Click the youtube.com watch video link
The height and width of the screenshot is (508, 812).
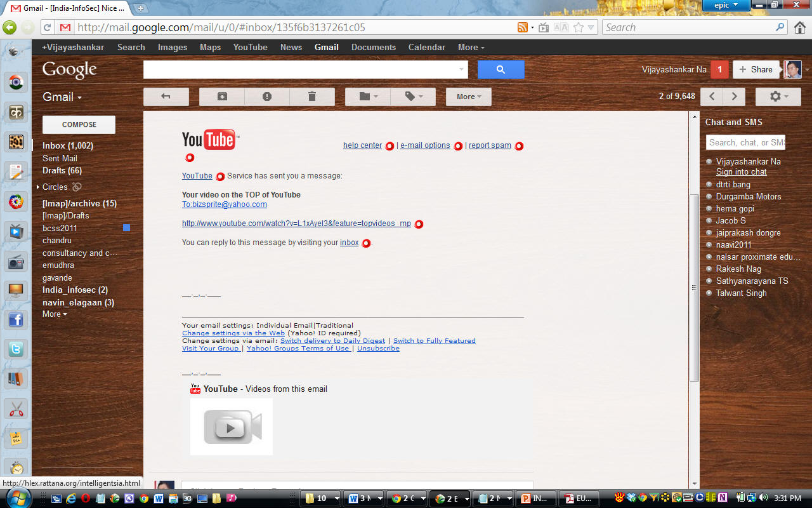[x=296, y=224]
